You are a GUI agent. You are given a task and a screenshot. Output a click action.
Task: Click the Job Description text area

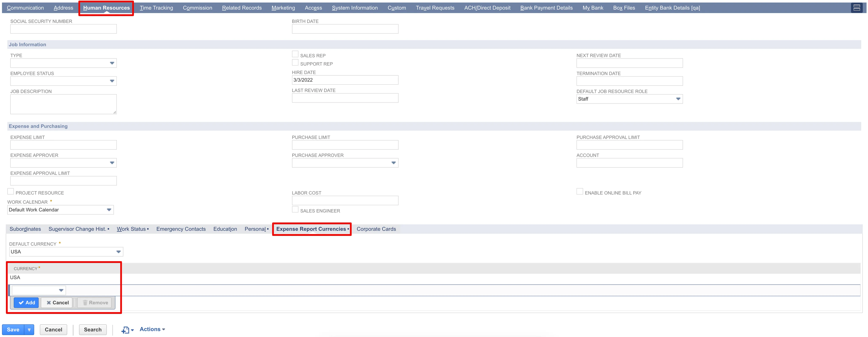point(63,104)
